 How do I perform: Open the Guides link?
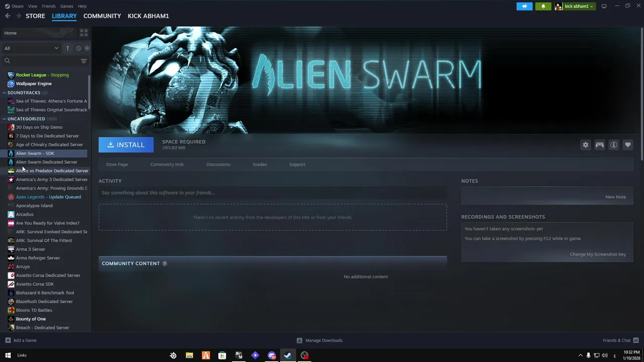point(260,164)
